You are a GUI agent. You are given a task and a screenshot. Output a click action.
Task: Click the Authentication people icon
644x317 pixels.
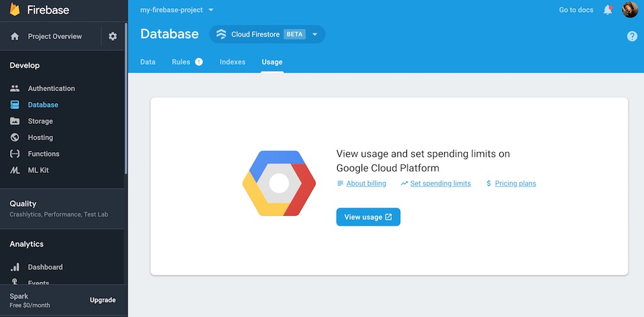coord(15,88)
